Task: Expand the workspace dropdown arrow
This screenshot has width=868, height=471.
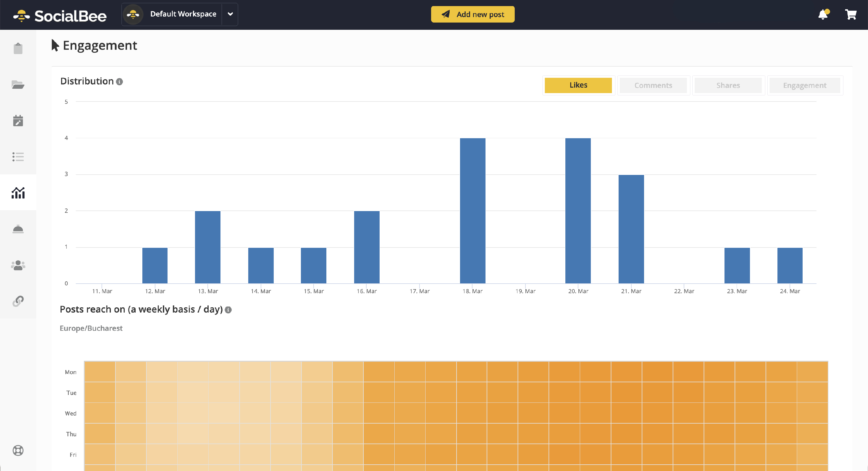Action: click(230, 14)
